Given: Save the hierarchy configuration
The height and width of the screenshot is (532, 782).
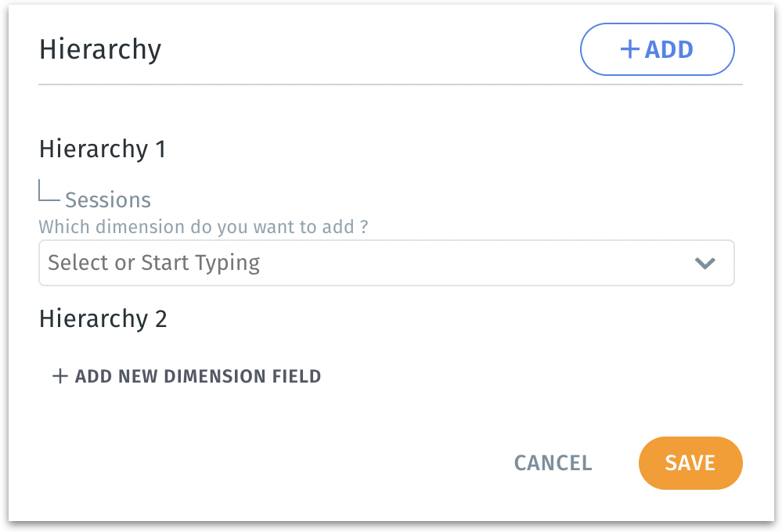Looking at the screenshot, I should coord(690,463).
